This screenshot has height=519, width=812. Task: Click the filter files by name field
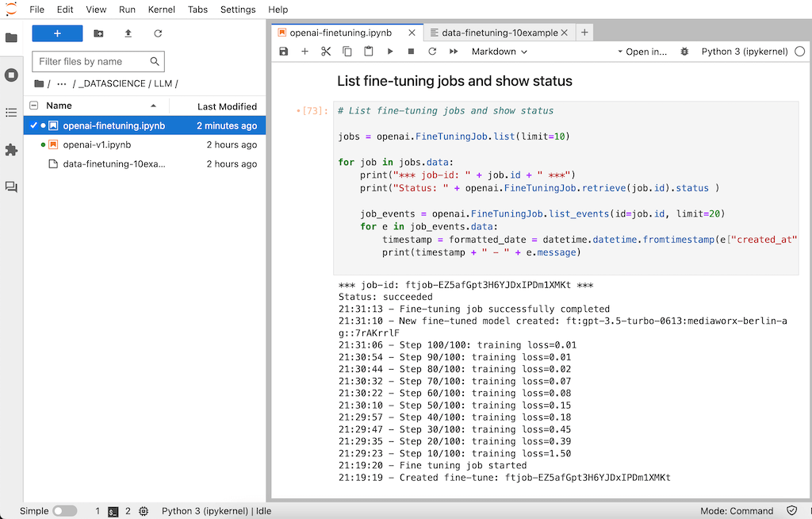[91, 61]
